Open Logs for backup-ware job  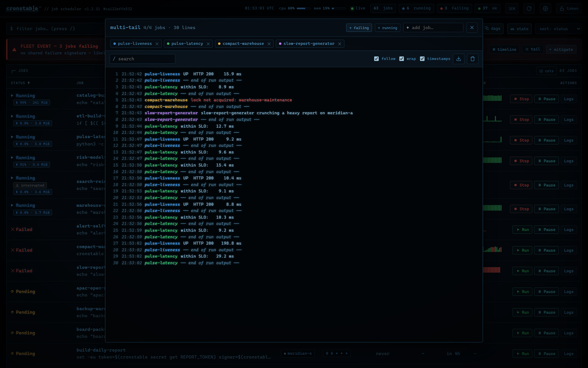[569, 312]
